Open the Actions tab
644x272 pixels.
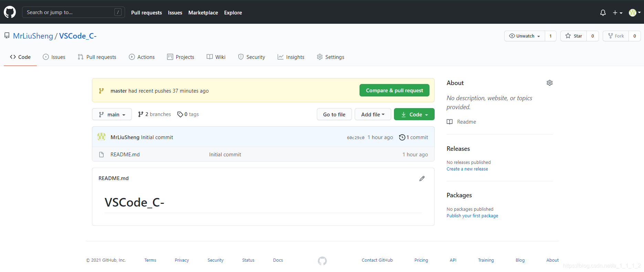[142, 57]
